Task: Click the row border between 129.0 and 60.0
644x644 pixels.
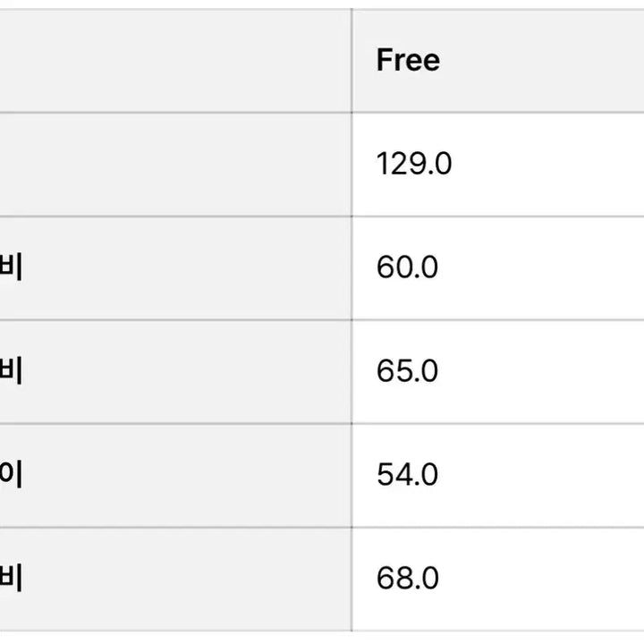Action: point(497,216)
